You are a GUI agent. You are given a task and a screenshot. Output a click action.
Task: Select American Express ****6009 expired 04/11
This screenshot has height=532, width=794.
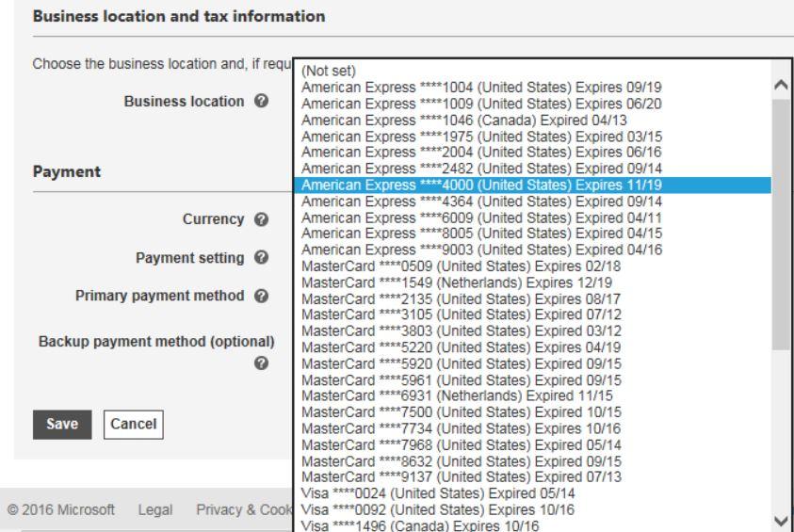point(532,218)
